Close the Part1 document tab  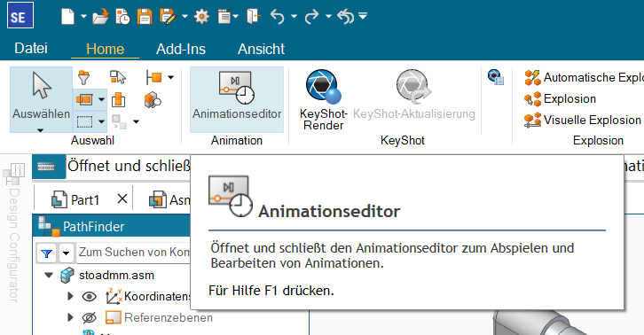(x=122, y=199)
